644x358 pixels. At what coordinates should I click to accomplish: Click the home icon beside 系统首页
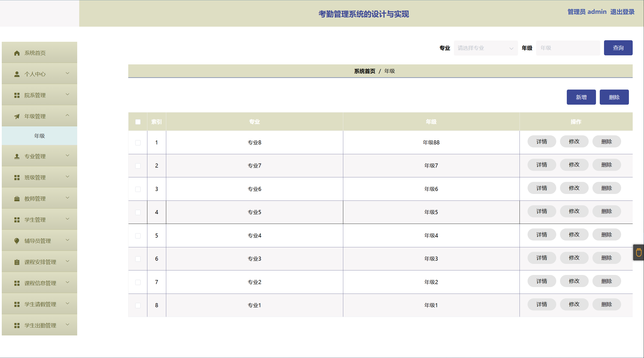coord(17,53)
